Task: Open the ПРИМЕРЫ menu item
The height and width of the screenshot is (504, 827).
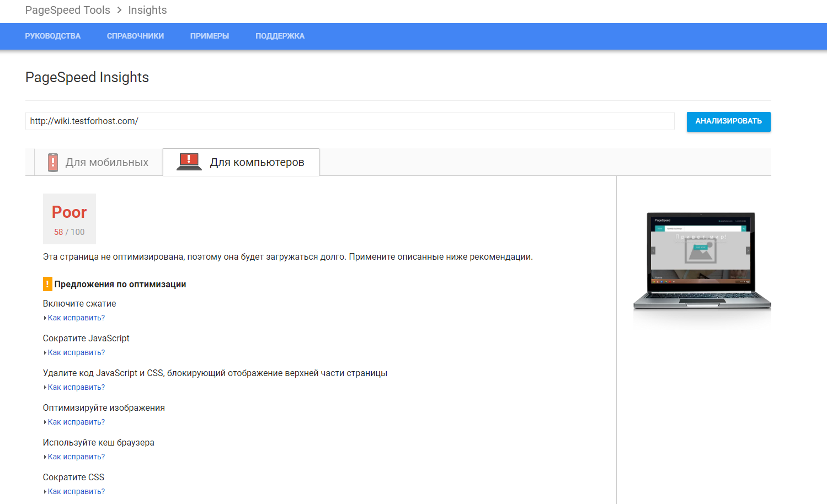Action: pos(210,36)
